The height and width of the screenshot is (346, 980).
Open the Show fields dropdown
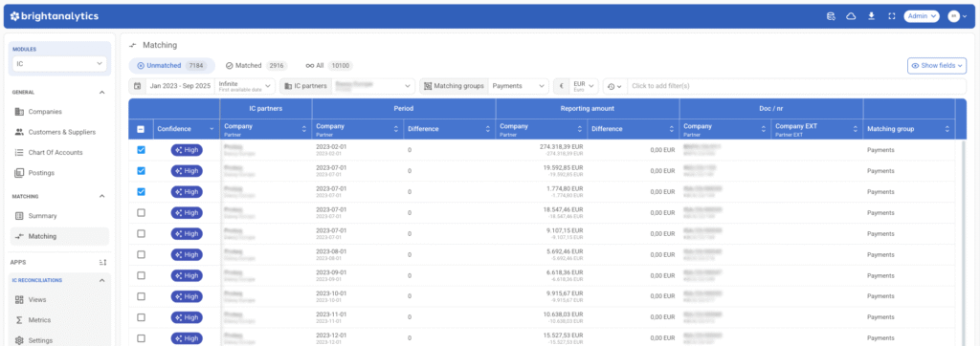(x=937, y=66)
